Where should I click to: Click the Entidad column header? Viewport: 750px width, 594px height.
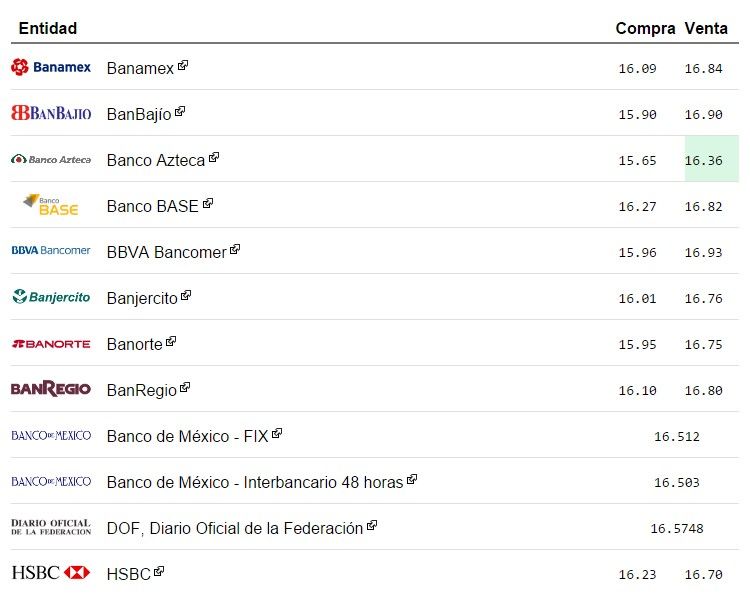click(x=48, y=28)
